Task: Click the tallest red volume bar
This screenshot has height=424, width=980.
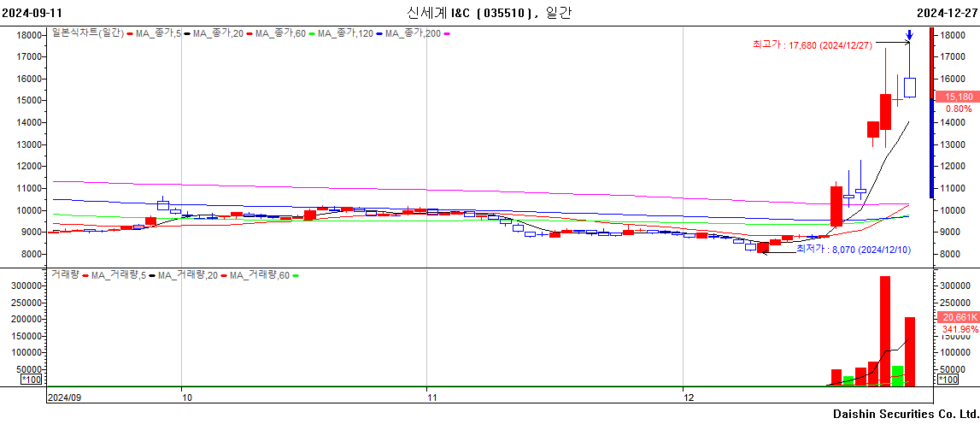Action: coord(885,331)
